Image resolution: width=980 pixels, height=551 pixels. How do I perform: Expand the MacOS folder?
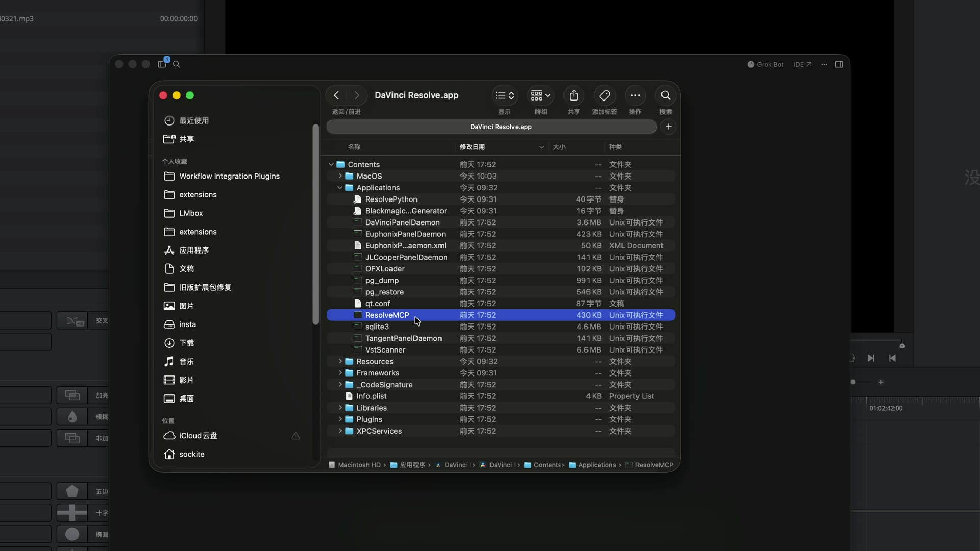point(340,176)
